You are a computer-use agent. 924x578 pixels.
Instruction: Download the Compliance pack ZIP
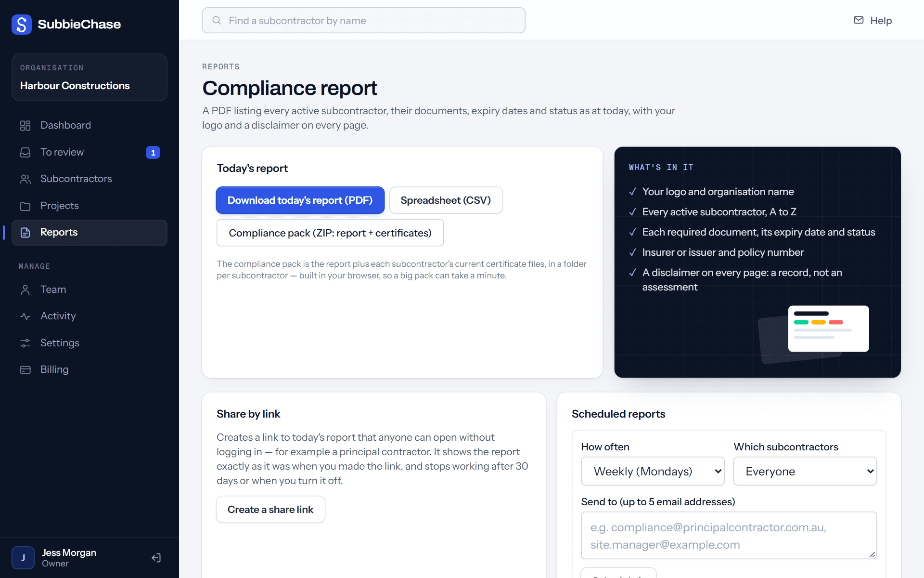coord(330,233)
